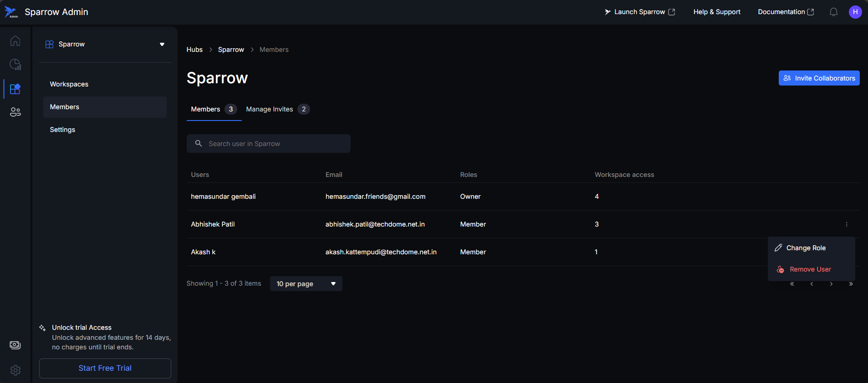Open the users icon in left sidebar
Screen dimensions: 868x383
click(x=15, y=112)
